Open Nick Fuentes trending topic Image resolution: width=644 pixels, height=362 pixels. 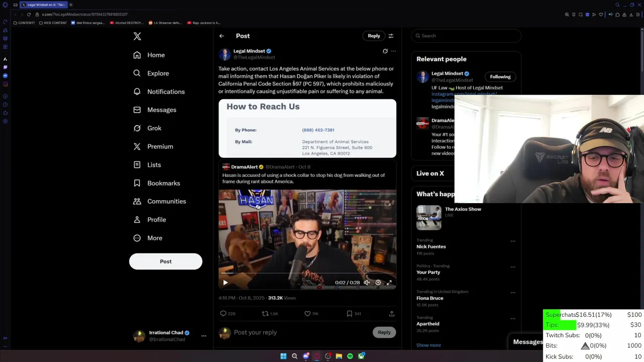(x=431, y=246)
